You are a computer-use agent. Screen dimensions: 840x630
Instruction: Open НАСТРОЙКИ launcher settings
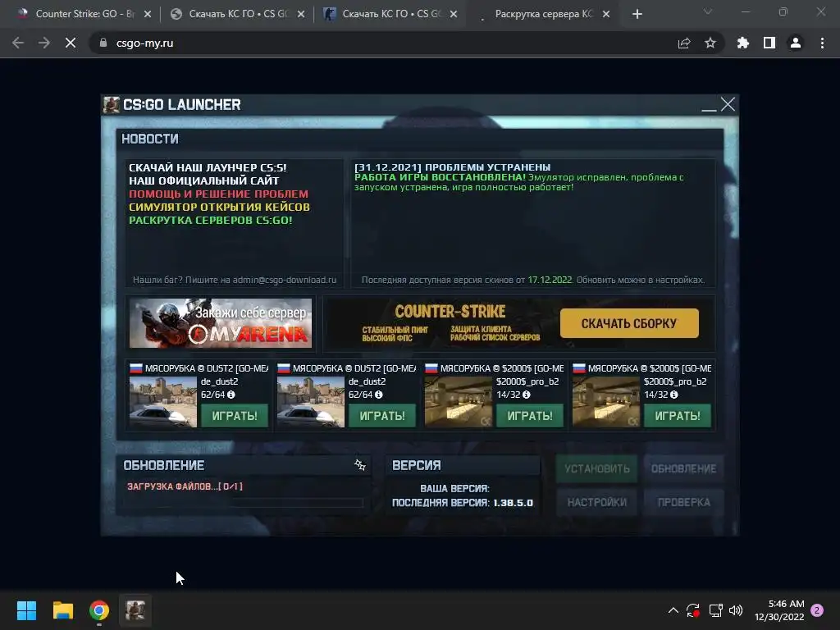[597, 503]
